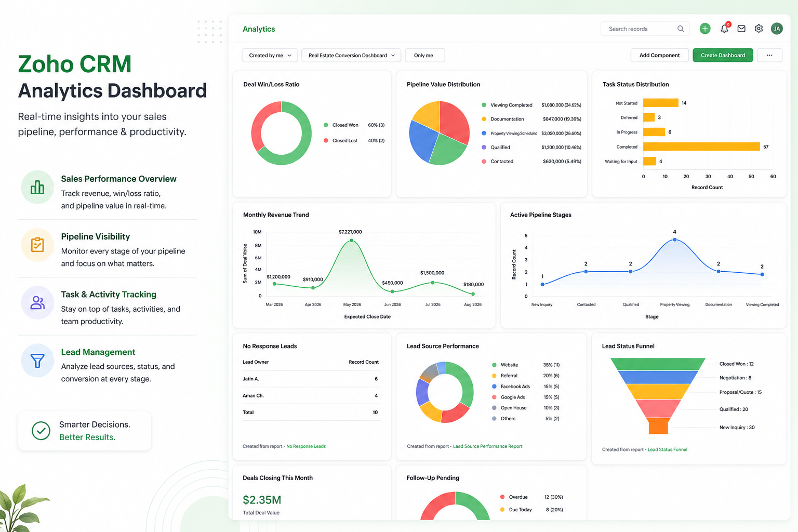Click the Task & Activity Tracking people icon
This screenshot has height=532, width=798.
tap(37, 302)
